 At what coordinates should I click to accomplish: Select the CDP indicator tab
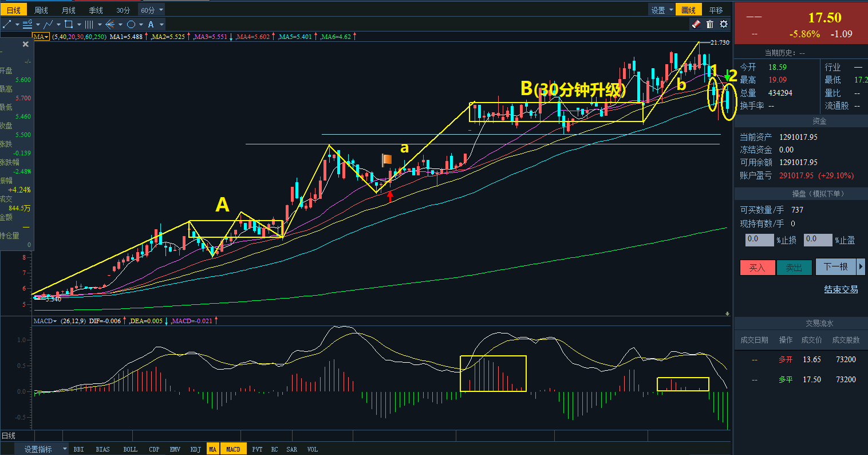(154, 449)
